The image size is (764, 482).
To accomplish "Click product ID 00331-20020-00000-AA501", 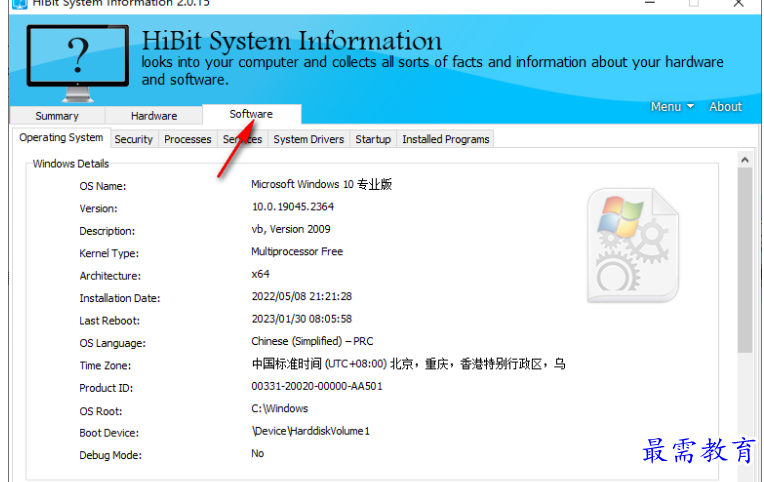I will point(317,386).
